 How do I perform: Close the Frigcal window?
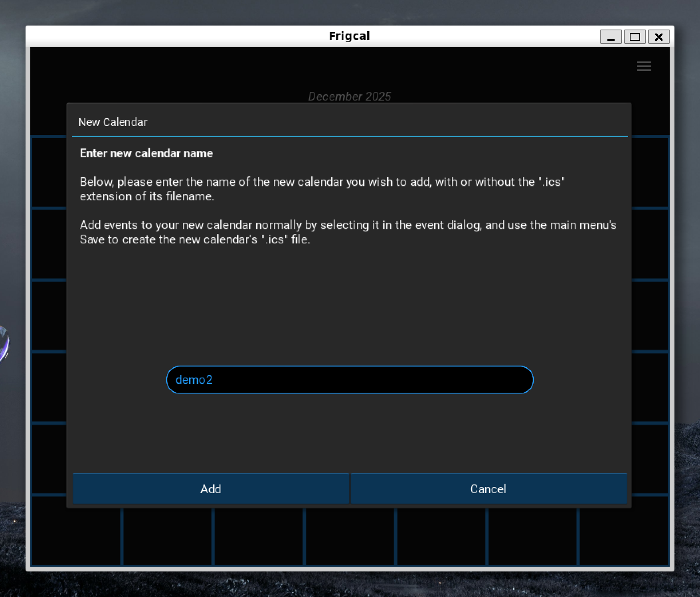point(658,37)
